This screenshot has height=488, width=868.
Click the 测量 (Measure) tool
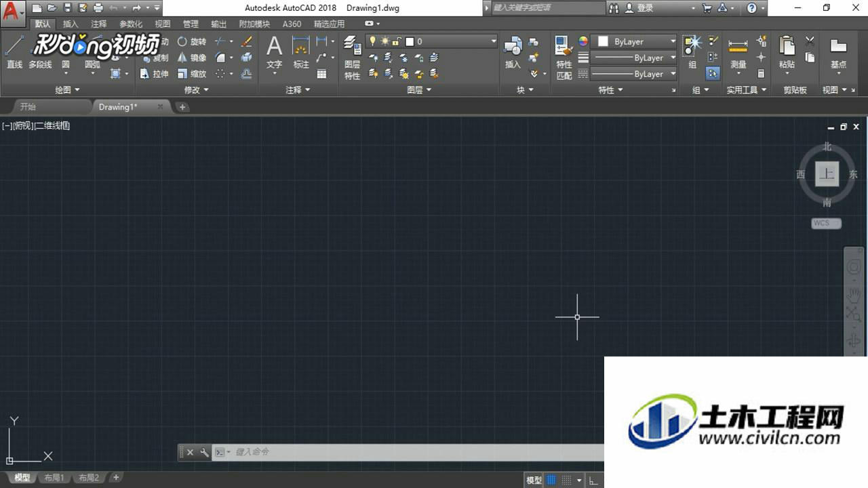click(738, 54)
